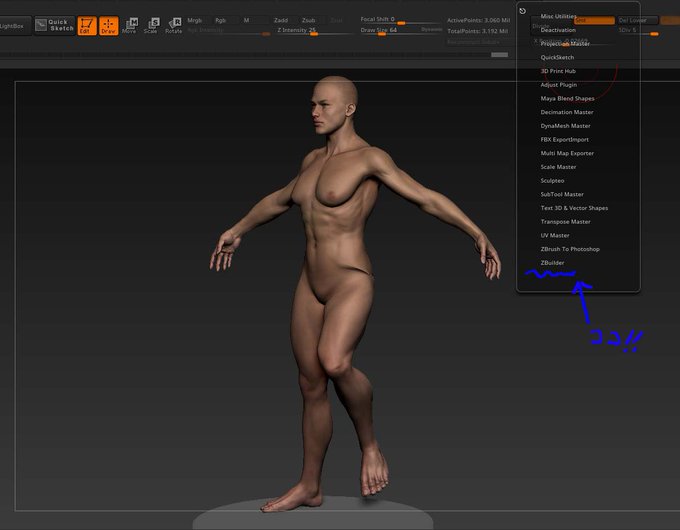
Task: Open the Transpose Master plugin
Action: [x=566, y=222]
